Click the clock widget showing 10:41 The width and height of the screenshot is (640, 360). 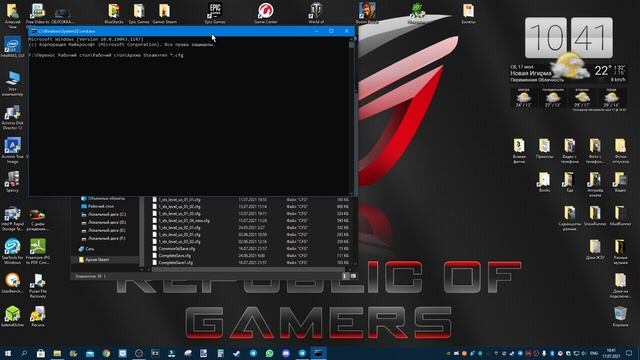(x=569, y=38)
